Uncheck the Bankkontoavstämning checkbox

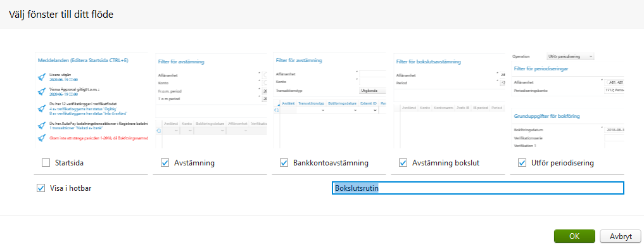pyautogui.click(x=284, y=163)
